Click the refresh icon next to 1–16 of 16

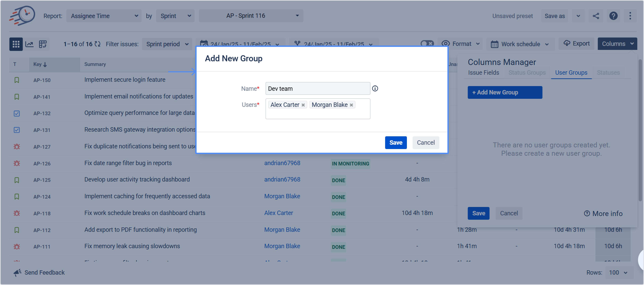[97, 44]
